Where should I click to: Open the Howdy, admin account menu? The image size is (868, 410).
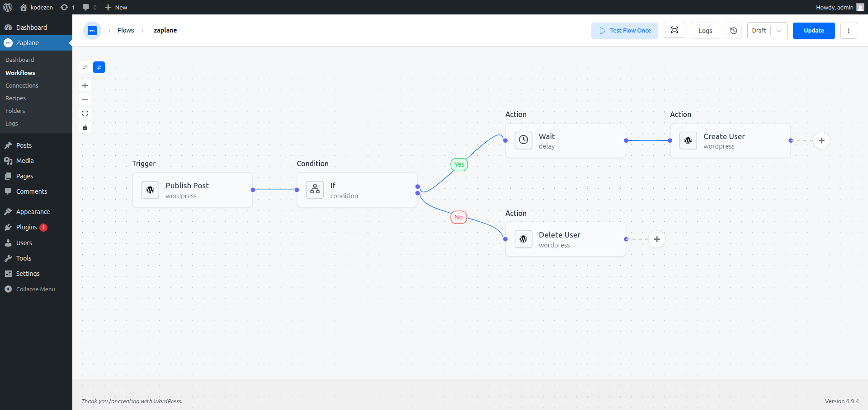(x=840, y=7)
